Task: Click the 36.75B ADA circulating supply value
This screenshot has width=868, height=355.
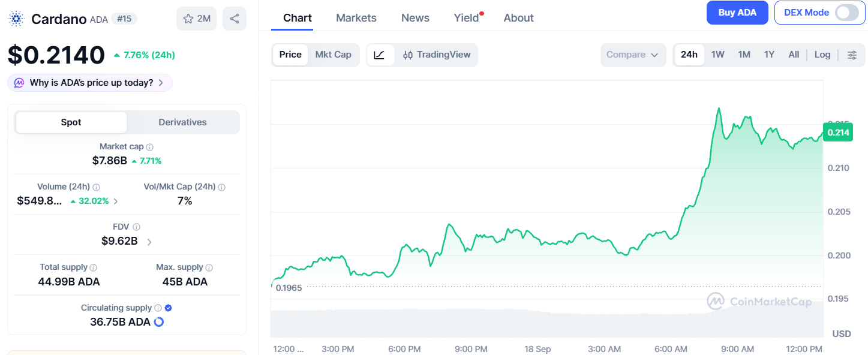Action: click(120, 322)
